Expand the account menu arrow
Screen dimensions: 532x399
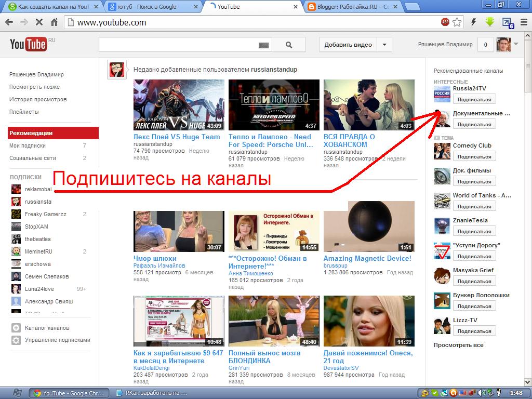(x=516, y=44)
